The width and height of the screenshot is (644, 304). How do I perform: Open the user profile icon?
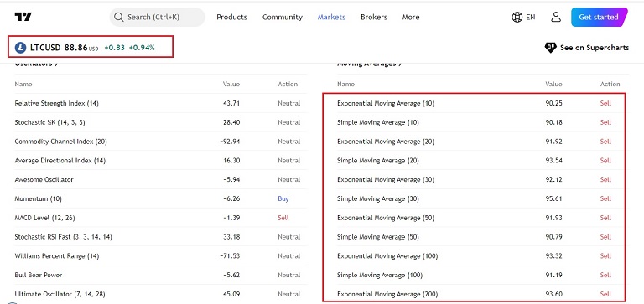556,18
